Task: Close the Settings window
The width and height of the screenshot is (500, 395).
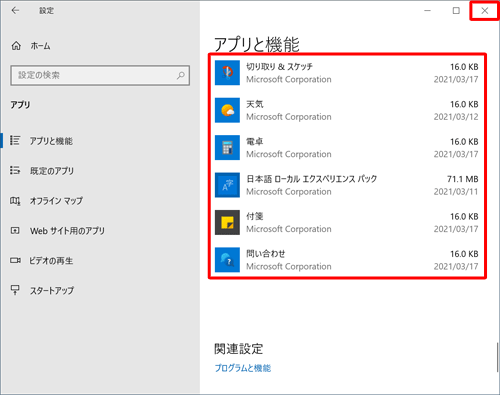Action: tap(485, 11)
